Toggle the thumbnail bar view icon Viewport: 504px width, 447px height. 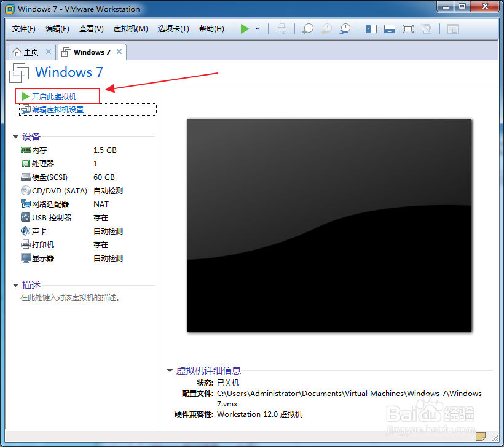(390, 29)
